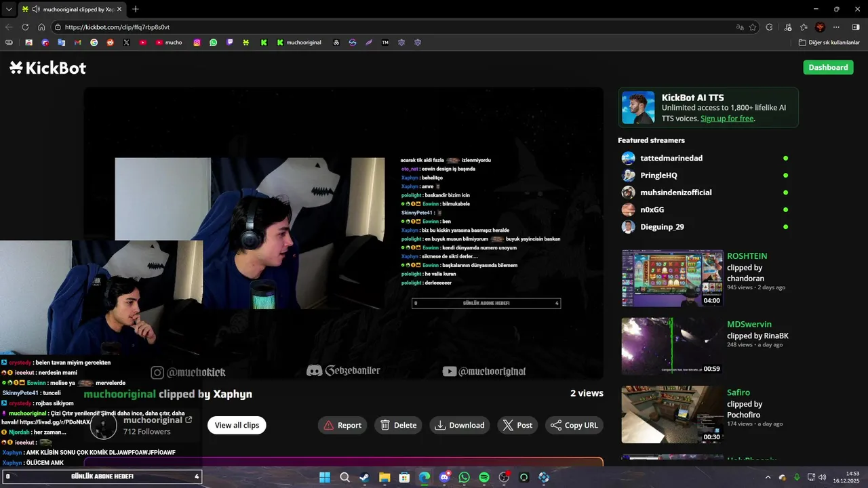Delete this clip
868x488 pixels.
398,425
